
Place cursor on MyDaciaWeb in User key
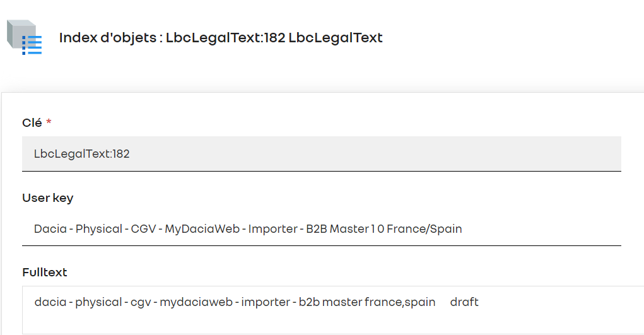pyautogui.click(x=202, y=229)
